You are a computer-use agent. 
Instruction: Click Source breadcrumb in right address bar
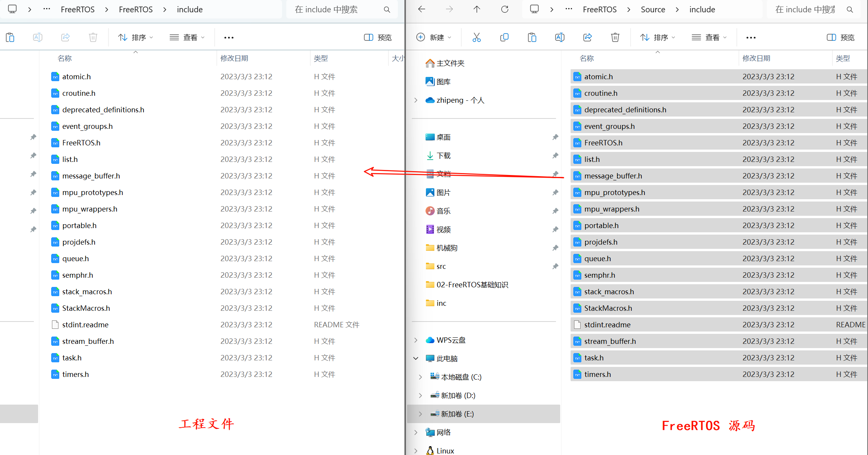(653, 10)
